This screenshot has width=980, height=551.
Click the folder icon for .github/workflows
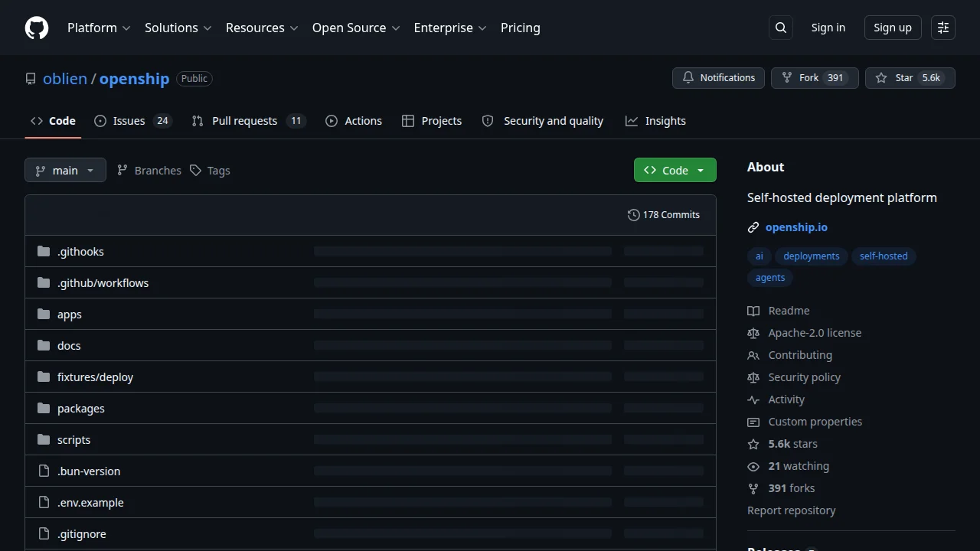[44, 282]
